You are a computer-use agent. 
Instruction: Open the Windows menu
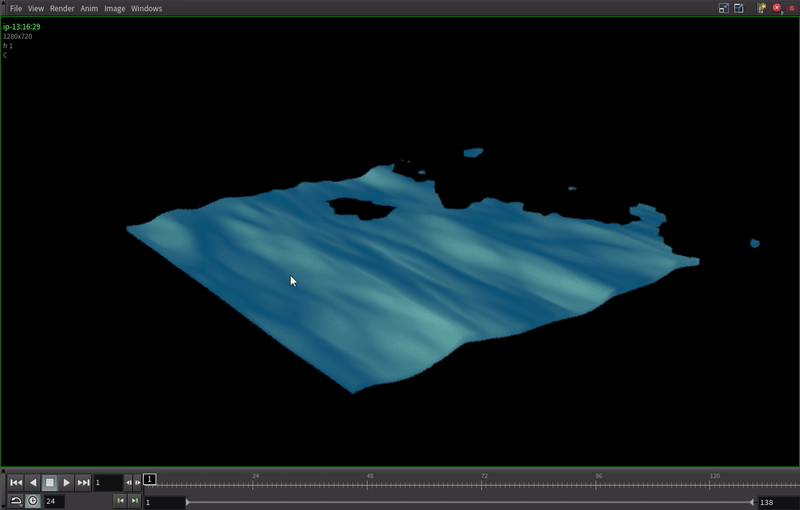146,8
